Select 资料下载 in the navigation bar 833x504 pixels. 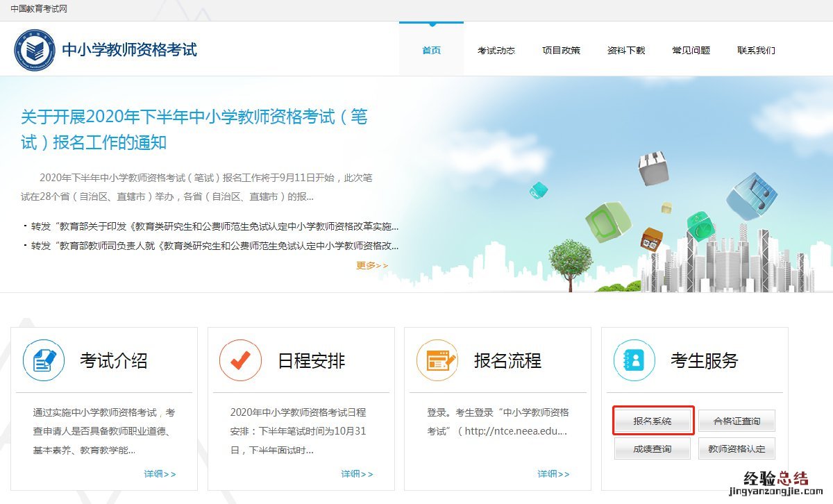(625, 51)
